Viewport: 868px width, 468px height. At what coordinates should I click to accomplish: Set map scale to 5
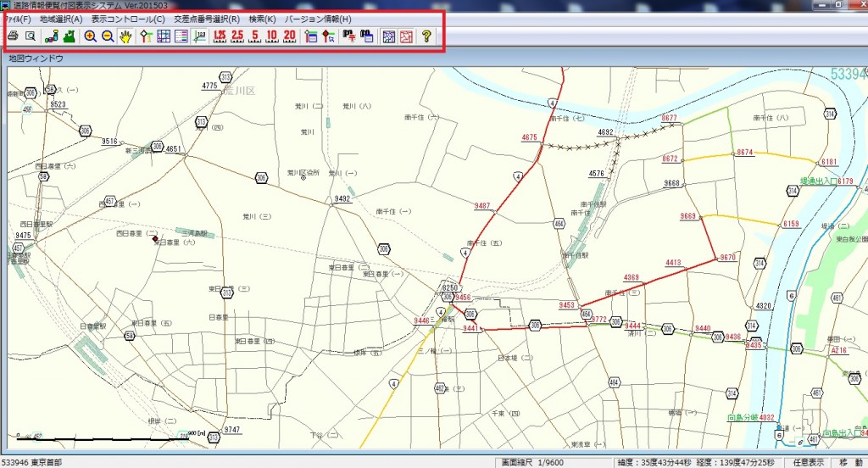[254, 36]
